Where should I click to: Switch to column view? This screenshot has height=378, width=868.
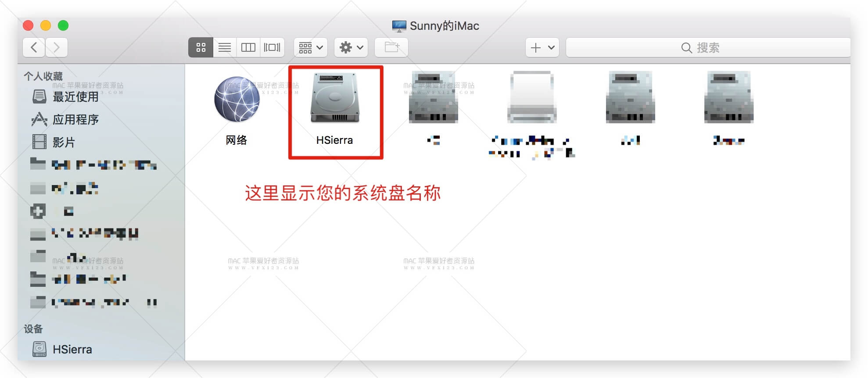pyautogui.click(x=248, y=47)
